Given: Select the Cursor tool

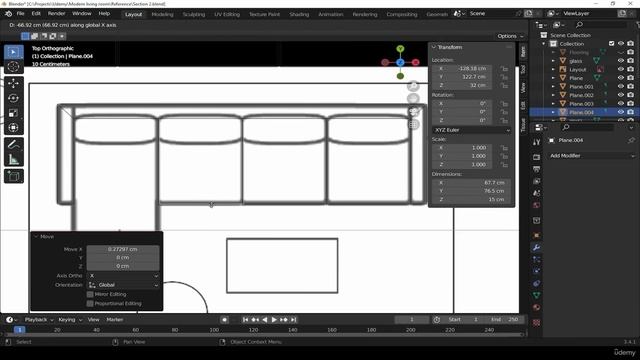Looking at the screenshot, I should click(13, 67).
